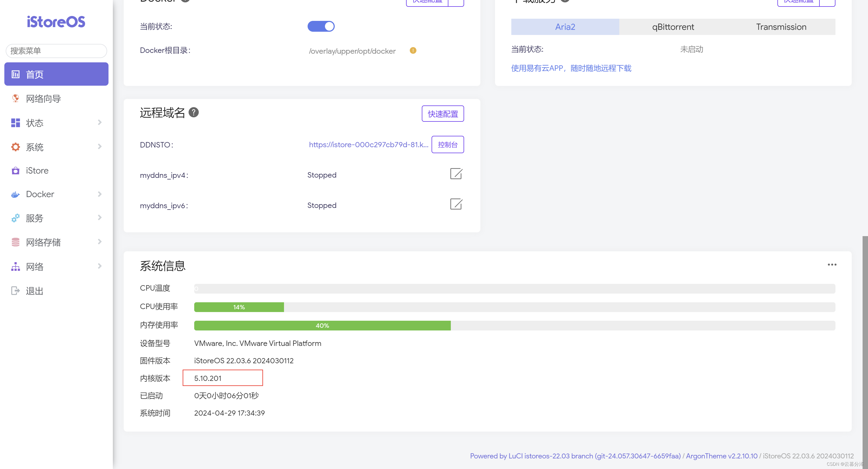The image size is (868, 469).
Task: Open the 首页 menu item
Action: [56, 74]
